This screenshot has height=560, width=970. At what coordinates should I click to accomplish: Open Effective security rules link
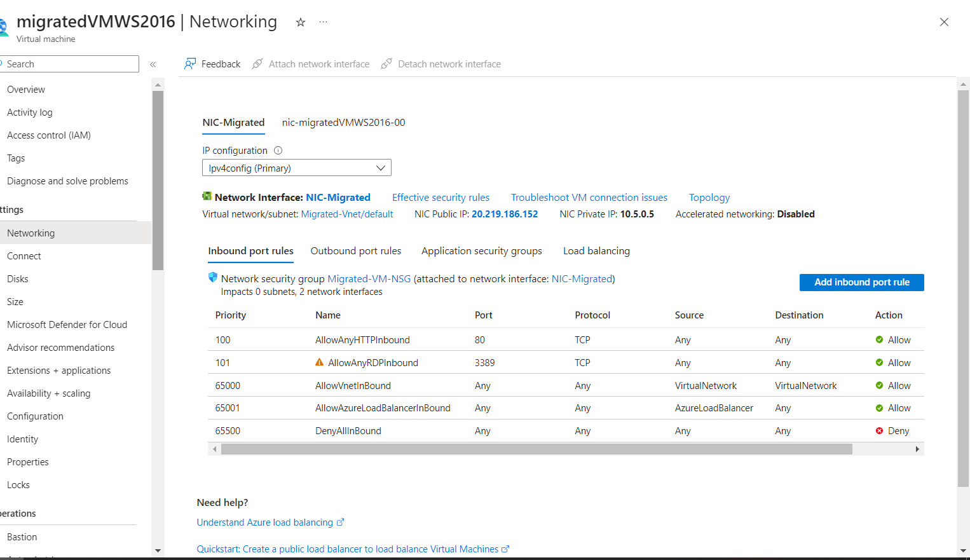tap(441, 198)
